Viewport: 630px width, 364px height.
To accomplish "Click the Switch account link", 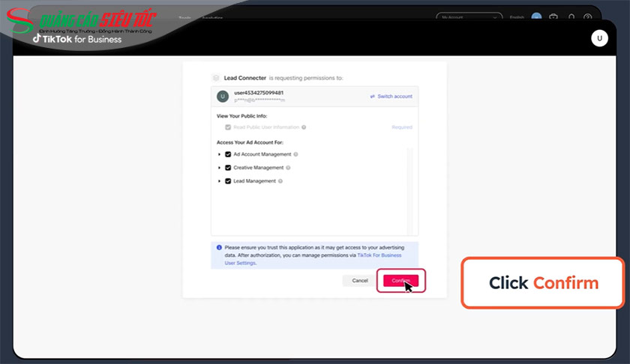I will tap(391, 97).
